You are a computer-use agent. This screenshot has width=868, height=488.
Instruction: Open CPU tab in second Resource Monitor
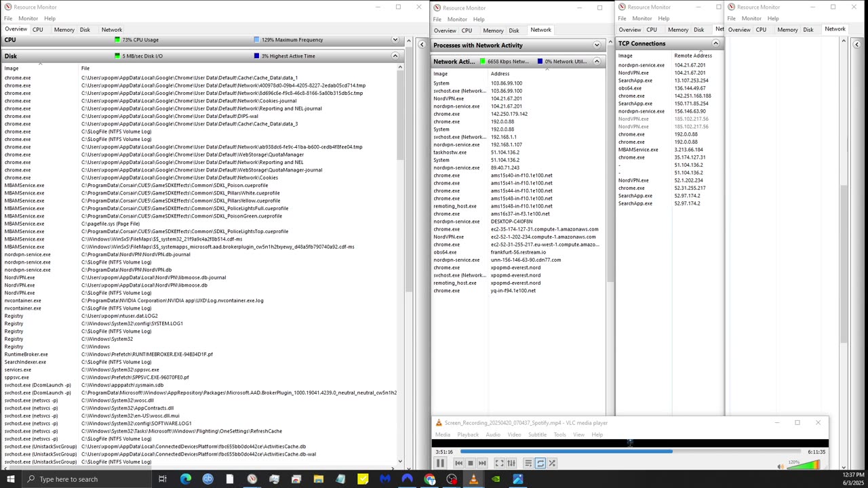click(467, 30)
